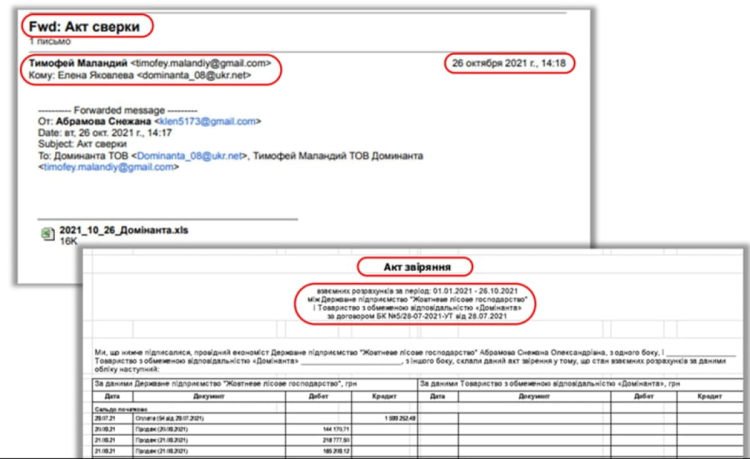Click the line Date: вт, 26 окт. 2021 г., 14:17
The image size is (750, 459).
coord(105,133)
